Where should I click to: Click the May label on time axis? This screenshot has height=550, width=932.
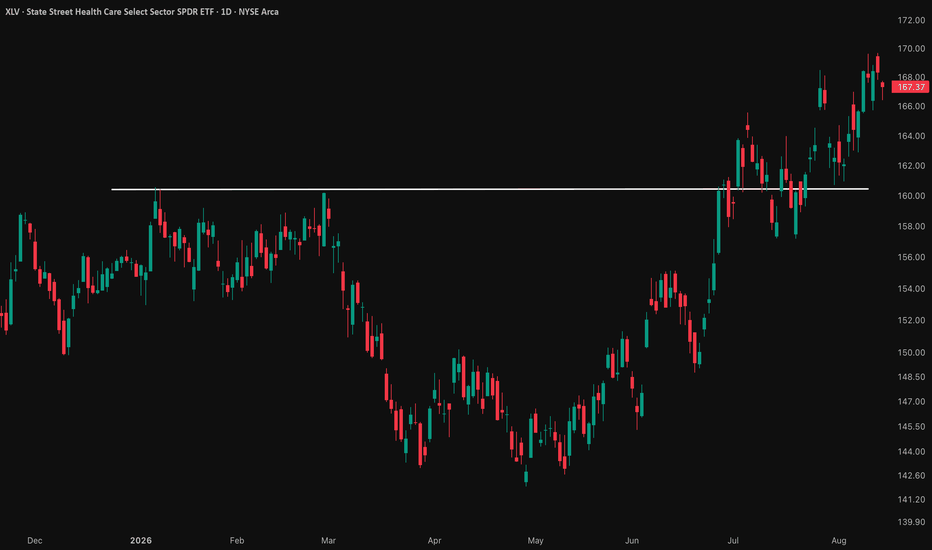[x=536, y=540]
